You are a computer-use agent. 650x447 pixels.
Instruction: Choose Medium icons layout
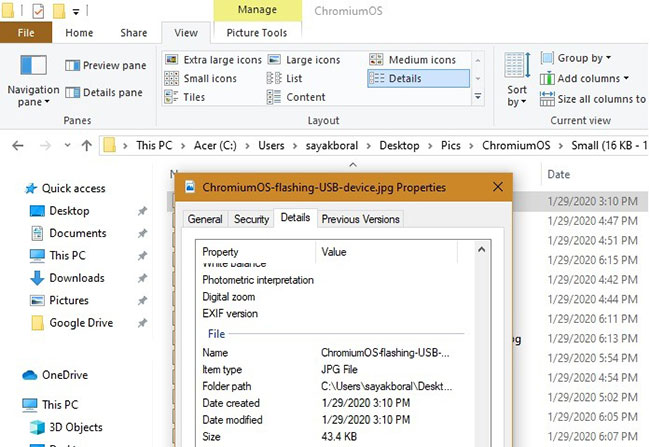coord(413,60)
